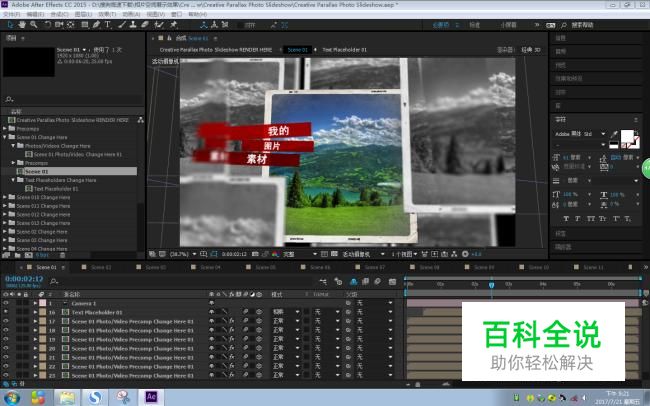Toggle visibility eye of layer 22
Viewport: 650px width, 406px height.
(x=6, y=367)
